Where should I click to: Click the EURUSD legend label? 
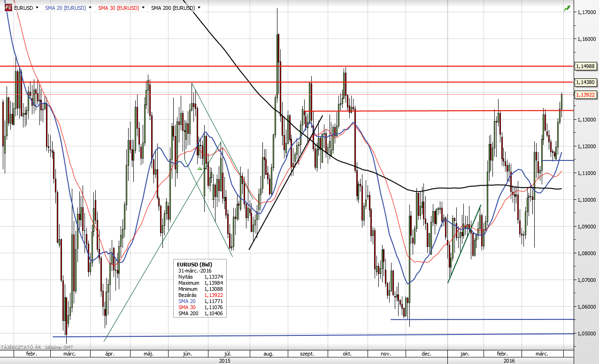point(23,8)
